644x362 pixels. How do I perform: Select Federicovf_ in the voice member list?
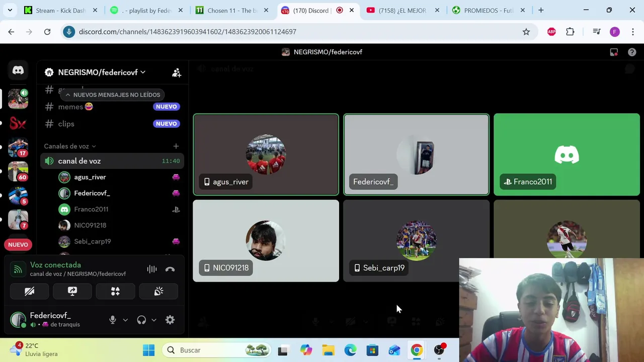coord(119,193)
